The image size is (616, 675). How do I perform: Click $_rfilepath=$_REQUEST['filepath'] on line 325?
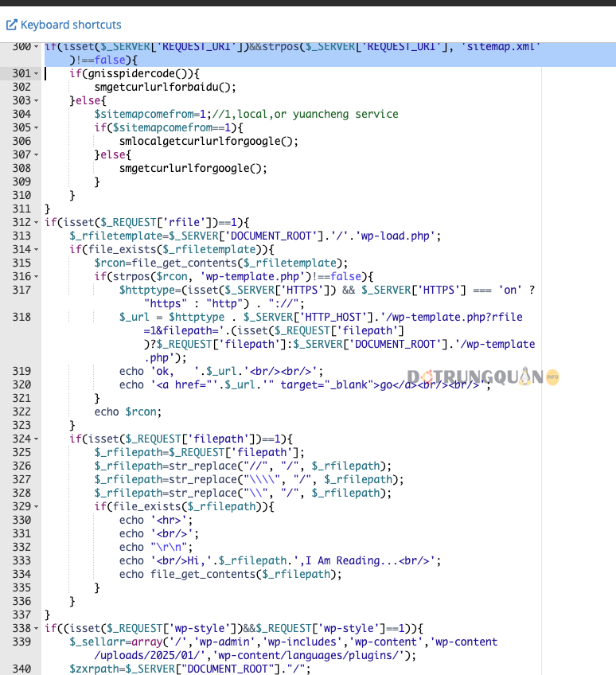tap(199, 452)
